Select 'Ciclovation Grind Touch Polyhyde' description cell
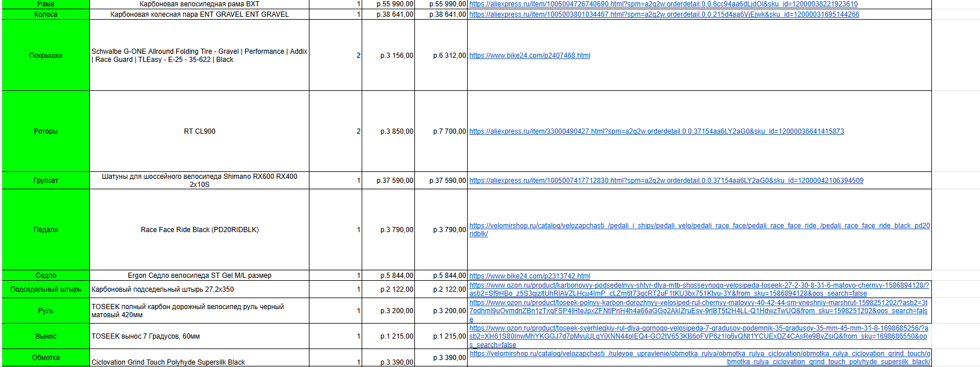The image size is (980, 367). [199, 358]
